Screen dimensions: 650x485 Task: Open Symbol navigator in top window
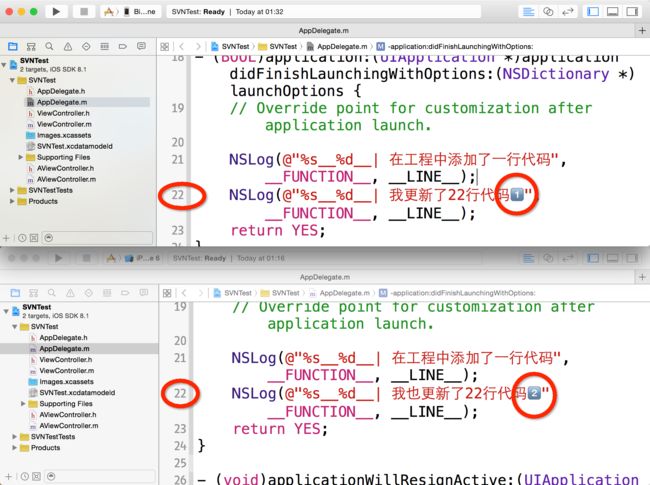coord(31,46)
